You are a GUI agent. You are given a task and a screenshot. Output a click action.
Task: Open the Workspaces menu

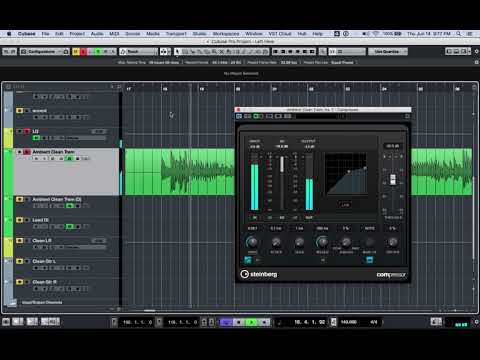pyautogui.click(x=226, y=34)
